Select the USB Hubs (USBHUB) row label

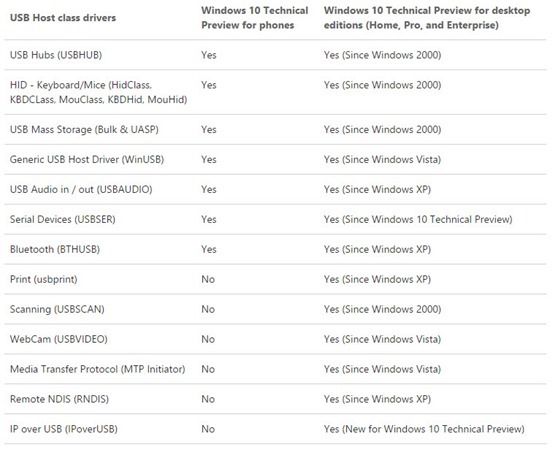click(56, 55)
